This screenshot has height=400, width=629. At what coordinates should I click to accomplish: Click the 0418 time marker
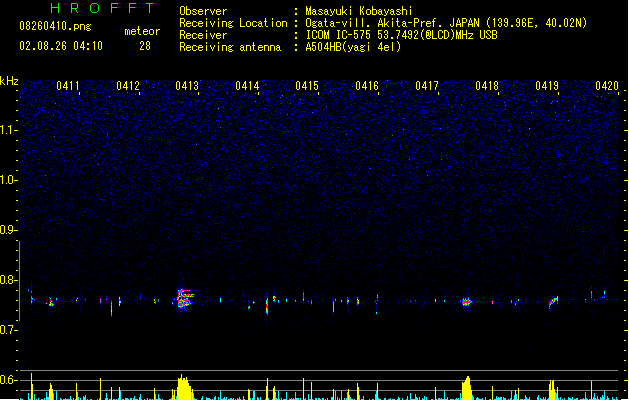(x=487, y=86)
